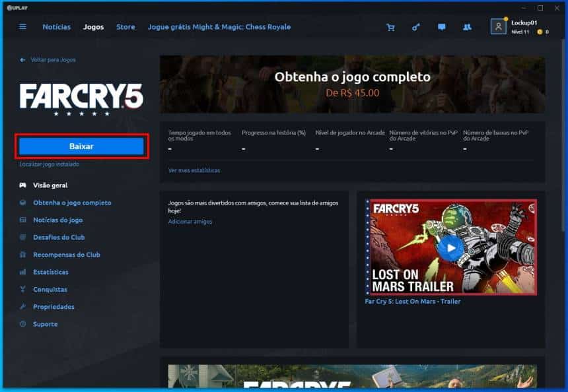Click Voltar para Jogos link
Screen dimensions: 568x392
tap(53, 59)
